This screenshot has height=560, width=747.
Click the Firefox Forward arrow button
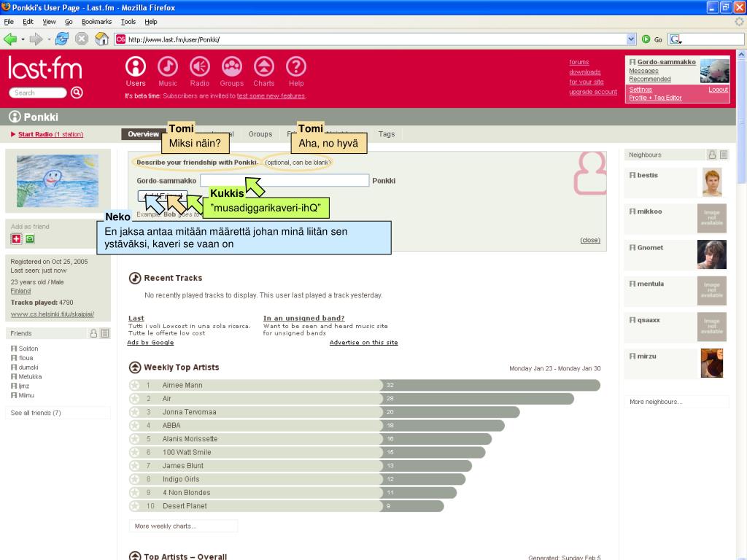pos(36,39)
